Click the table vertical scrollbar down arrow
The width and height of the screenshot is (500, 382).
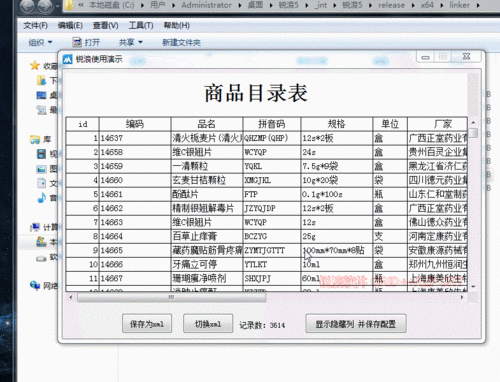click(x=473, y=287)
